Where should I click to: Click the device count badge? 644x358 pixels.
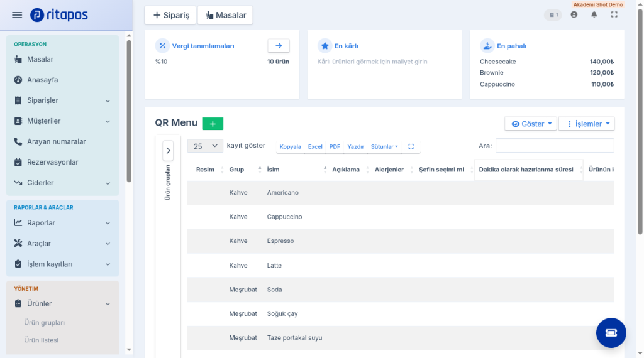553,15
